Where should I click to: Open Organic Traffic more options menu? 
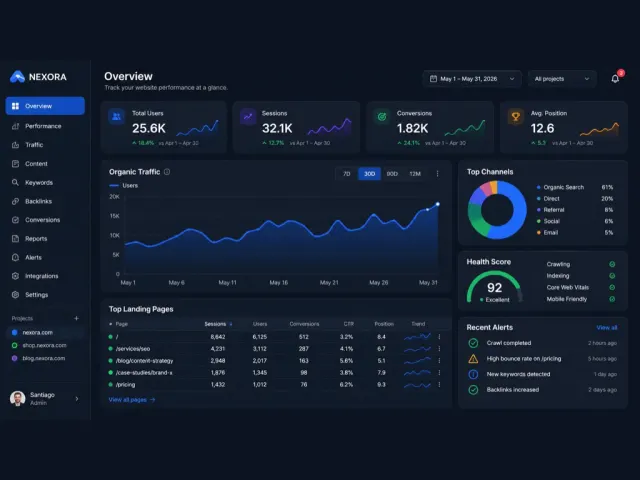point(437,173)
